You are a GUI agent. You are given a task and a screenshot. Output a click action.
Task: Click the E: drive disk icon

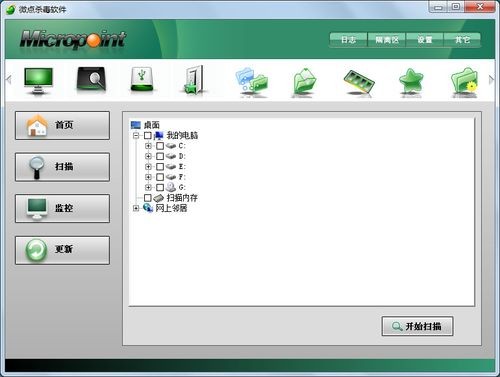click(x=171, y=167)
